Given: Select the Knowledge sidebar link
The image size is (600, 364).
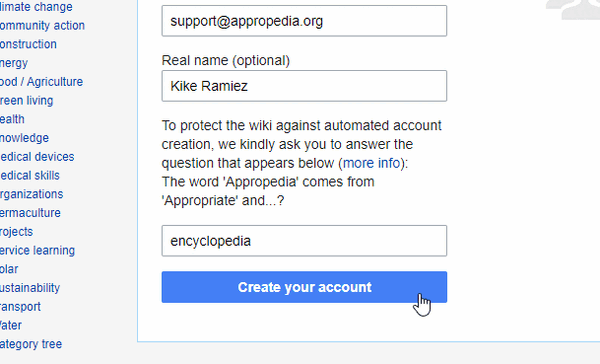Looking at the screenshot, I should [24, 138].
